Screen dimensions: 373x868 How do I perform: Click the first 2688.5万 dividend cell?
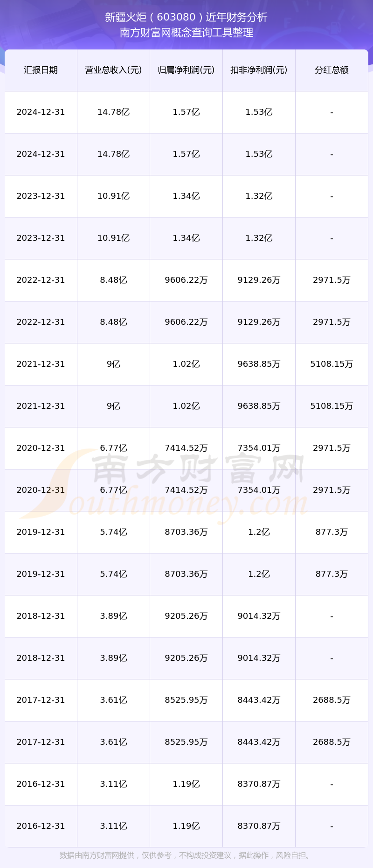(x=332, y=700)
